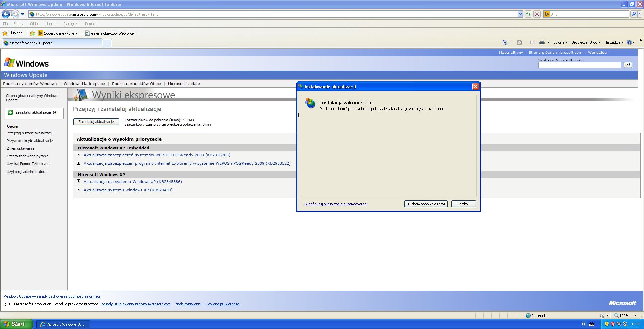Open search provider options arrow beside magnifier
The image size is (644, 329).
[x=639, y=14]
